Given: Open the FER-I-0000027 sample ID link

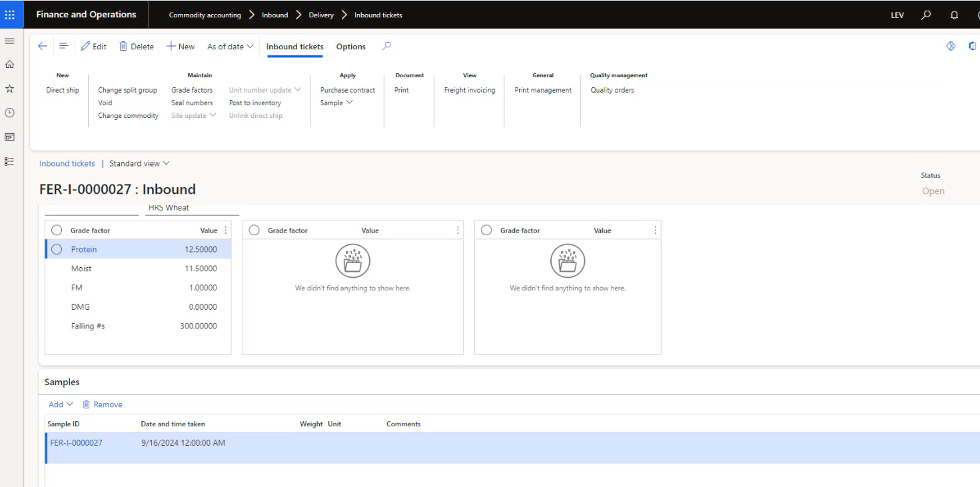Looking at the screenshot, I should pyautogui.click(x=76, y=442).
